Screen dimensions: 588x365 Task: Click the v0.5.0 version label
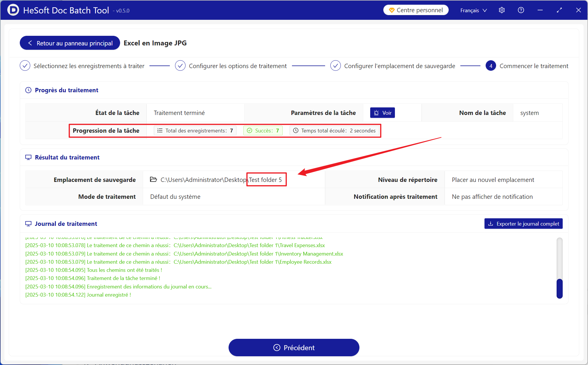123,11
